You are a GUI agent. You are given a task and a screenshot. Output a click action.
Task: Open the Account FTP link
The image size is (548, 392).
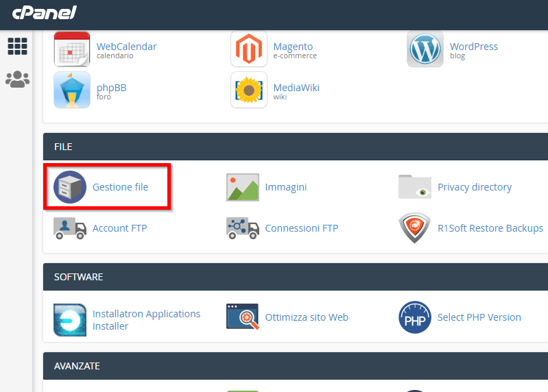pos(119,228)
